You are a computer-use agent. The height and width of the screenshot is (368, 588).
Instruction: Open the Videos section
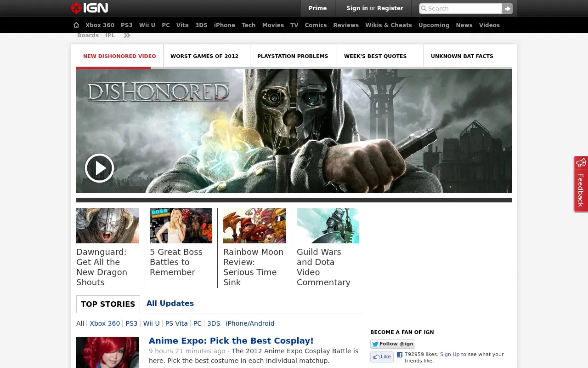tap(489, 25)
